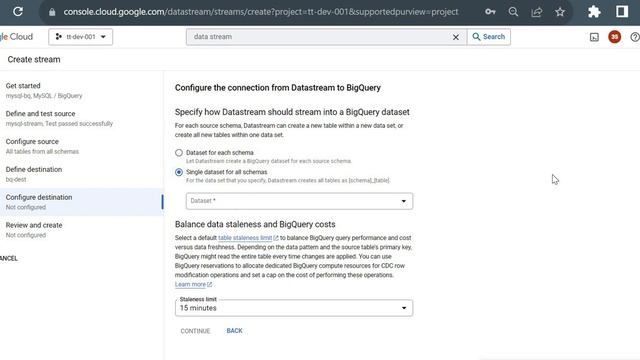Follow the 'table staleness limit' link
Viewport: 640px width, 360px height.
pos(245,238)
